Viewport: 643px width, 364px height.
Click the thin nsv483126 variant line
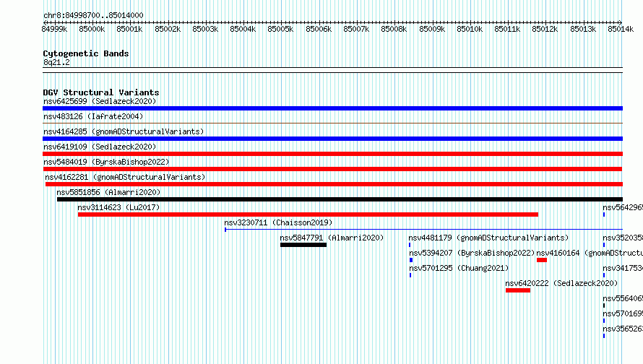click(332, 123)
